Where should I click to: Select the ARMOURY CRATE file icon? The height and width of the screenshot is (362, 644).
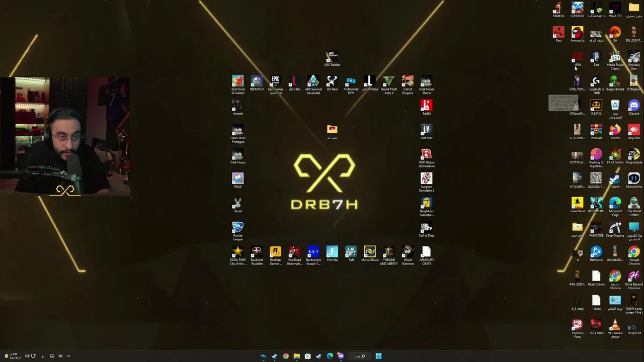(426, 256)
